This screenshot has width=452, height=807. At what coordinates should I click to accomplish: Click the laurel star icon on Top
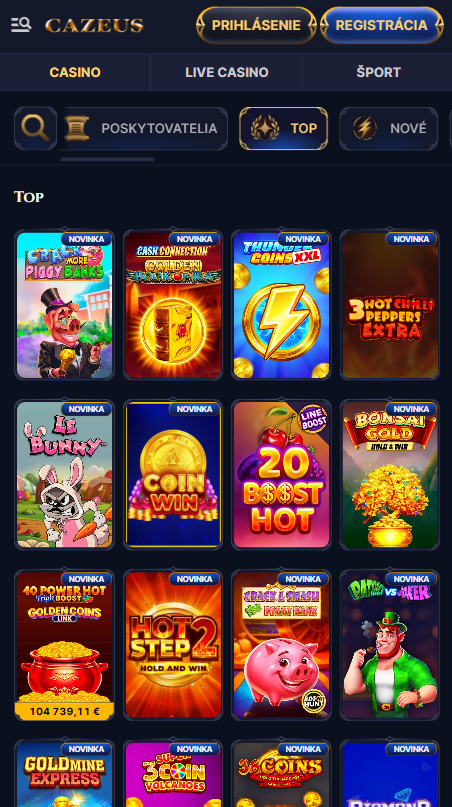[265, 128]
